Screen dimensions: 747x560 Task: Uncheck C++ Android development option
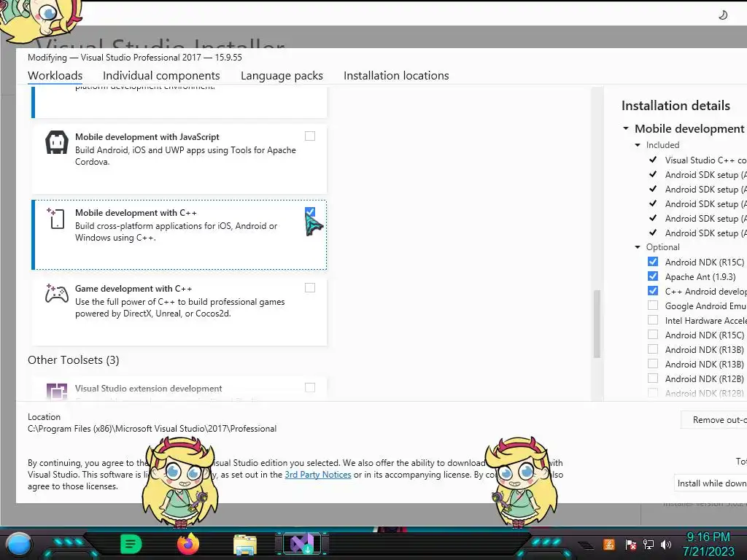tap(653, 291)
